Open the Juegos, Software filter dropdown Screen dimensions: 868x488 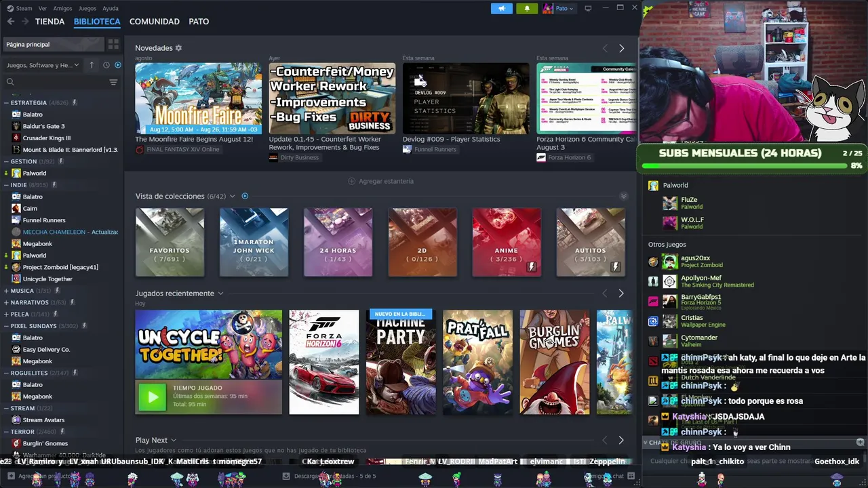[43, 65]
